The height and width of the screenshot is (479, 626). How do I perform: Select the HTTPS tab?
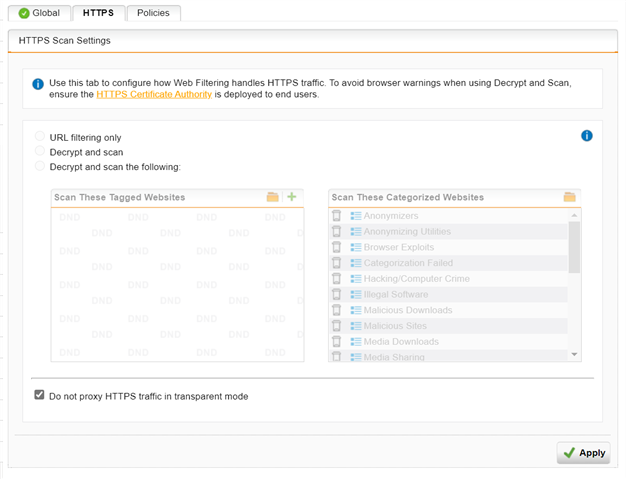(x=98, y=13)
